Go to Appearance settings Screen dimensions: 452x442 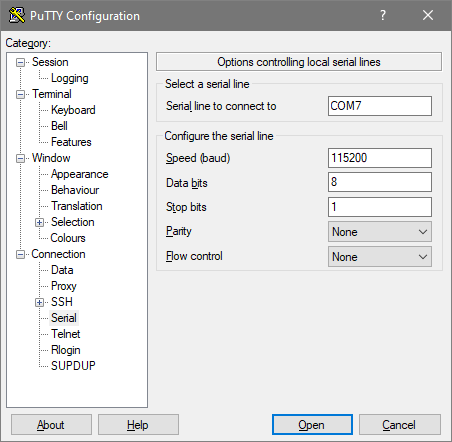[80, 174]
